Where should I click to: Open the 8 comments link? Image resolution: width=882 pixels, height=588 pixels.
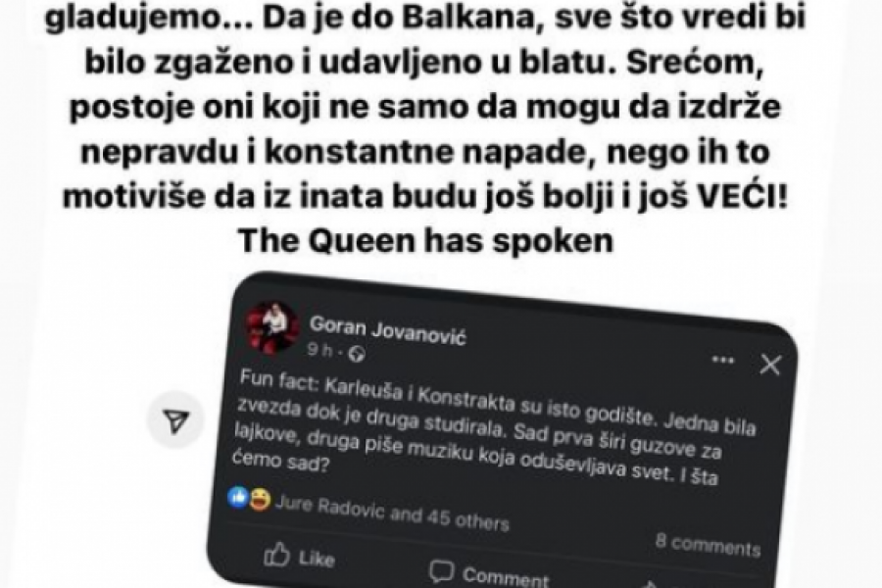point(708,544)
